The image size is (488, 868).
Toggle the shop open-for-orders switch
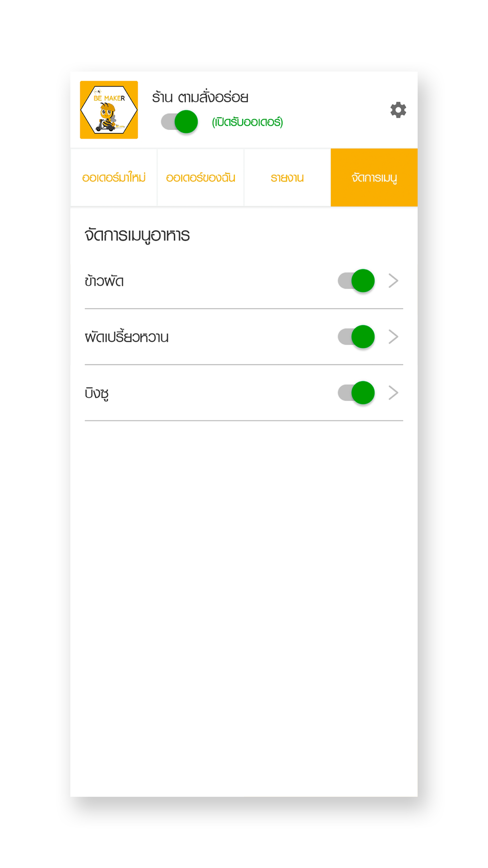(180, 122)
